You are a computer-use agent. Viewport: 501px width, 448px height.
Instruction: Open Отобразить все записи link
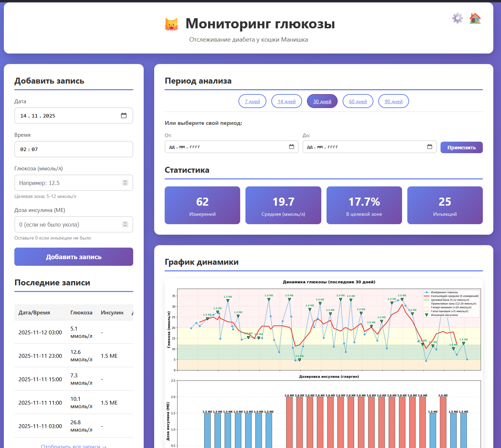[73, 446]
